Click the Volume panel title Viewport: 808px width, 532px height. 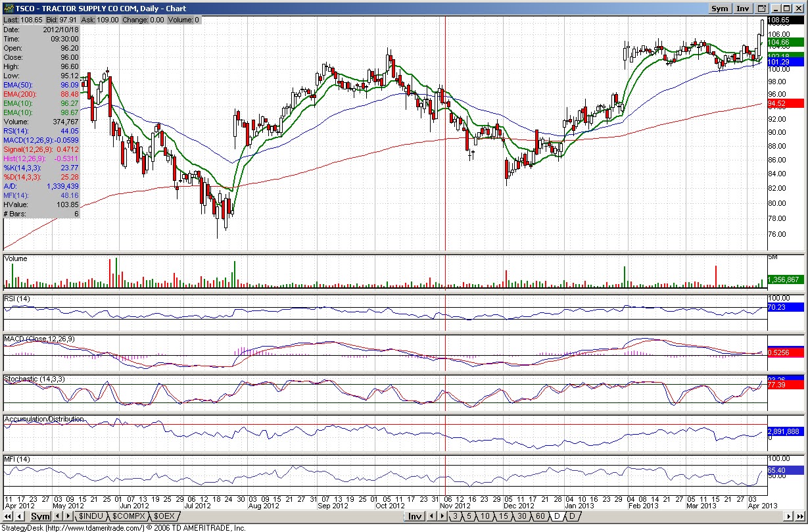tap(16, 258)
